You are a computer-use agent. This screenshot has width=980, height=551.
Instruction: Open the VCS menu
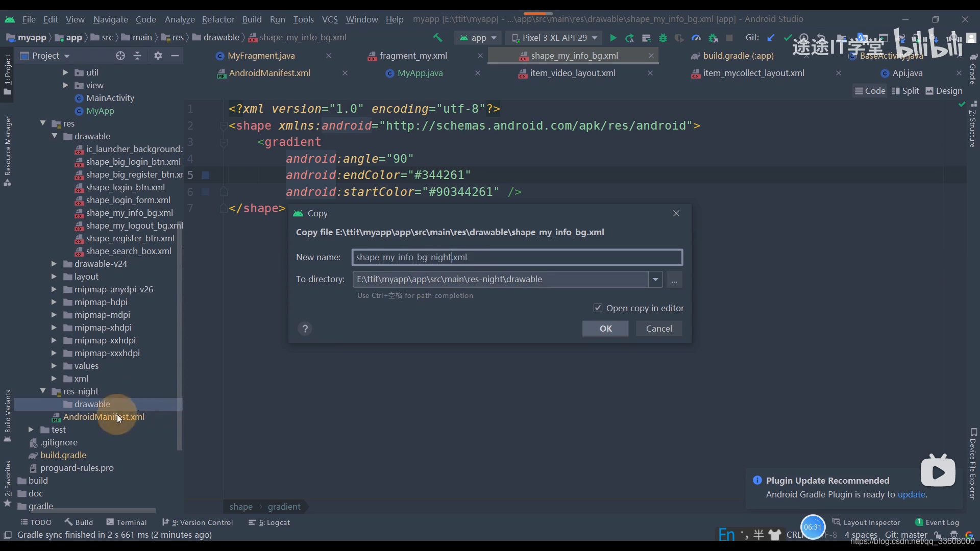[330, 19]
